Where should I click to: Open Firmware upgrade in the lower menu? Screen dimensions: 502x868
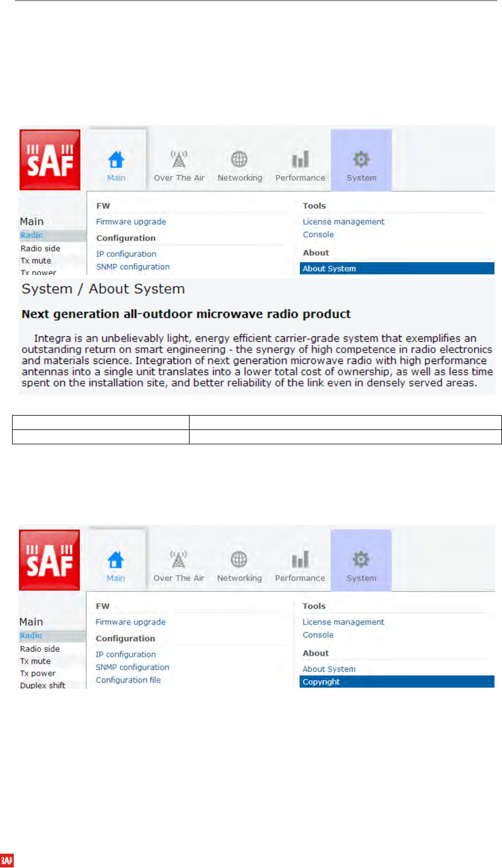pyautogui.click(x=130, y=622)
